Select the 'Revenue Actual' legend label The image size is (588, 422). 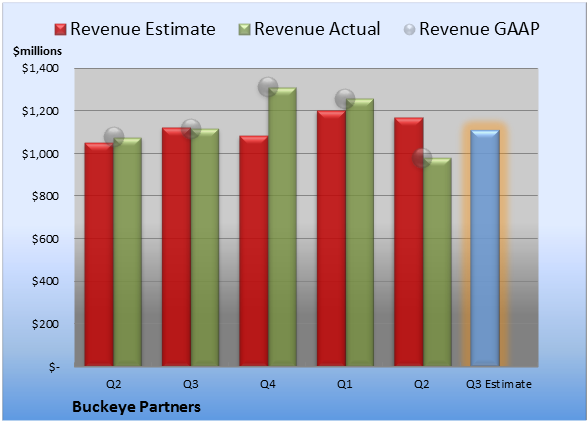317,29
